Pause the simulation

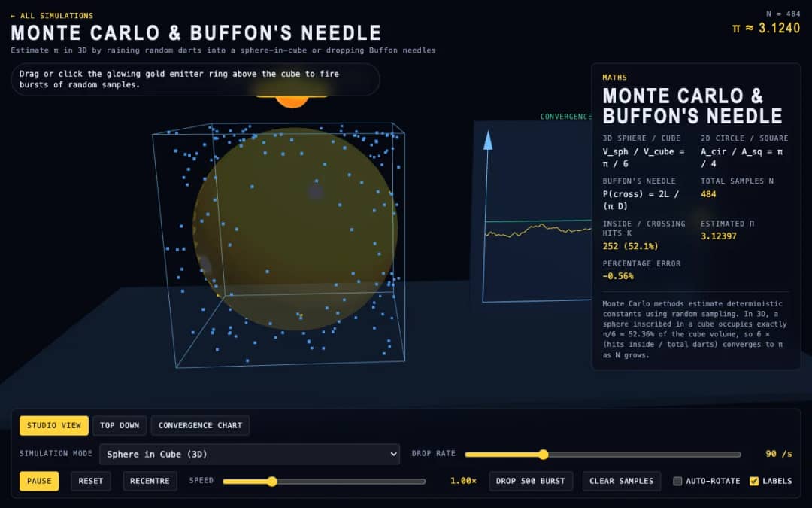coord(39,481)
